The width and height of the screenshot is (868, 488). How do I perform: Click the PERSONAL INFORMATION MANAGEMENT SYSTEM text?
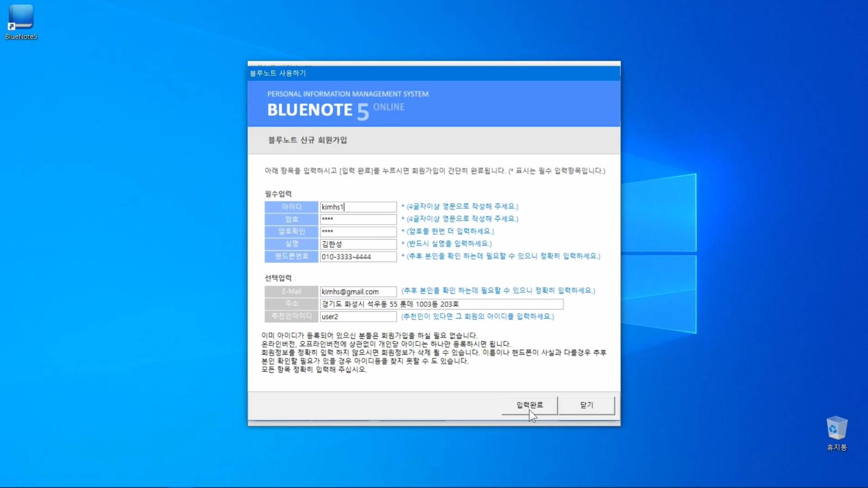(348, 94)
